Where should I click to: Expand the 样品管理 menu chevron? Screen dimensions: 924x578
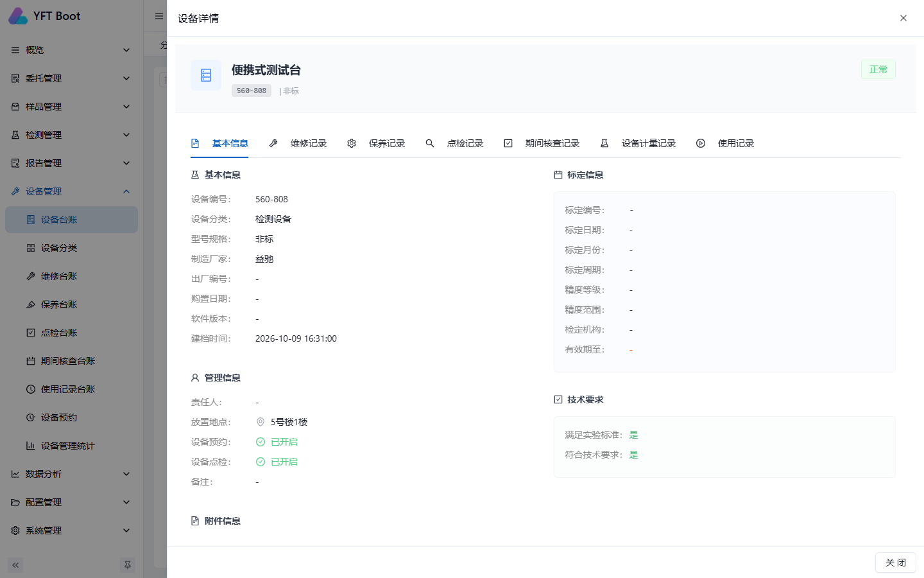126,107
